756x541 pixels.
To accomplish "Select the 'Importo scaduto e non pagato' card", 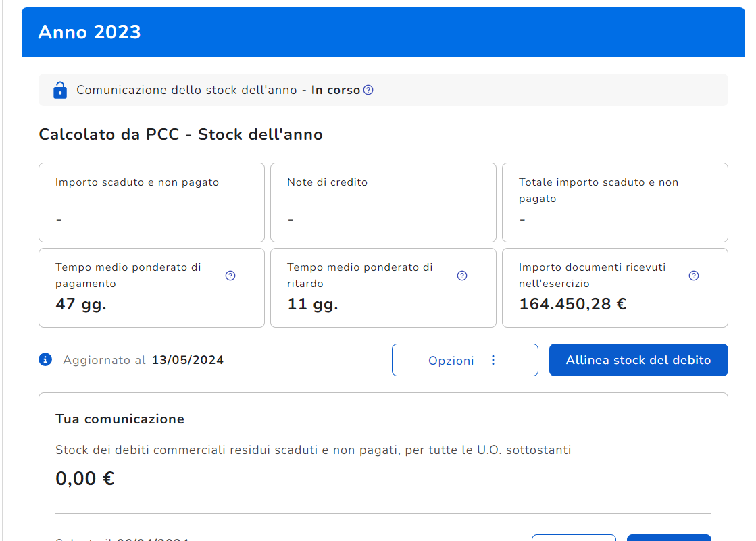I will point(151,202).
